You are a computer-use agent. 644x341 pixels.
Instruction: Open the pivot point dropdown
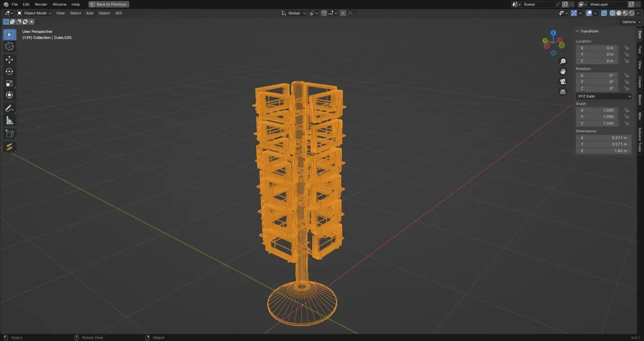[313, 13]
